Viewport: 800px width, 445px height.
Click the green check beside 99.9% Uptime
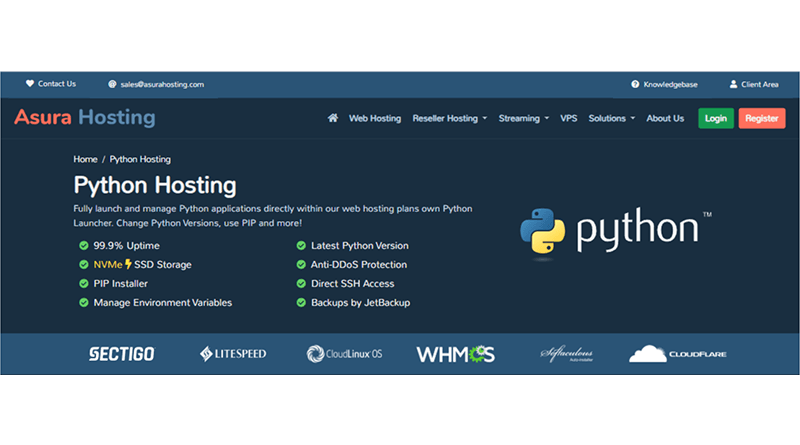[84, 245]
